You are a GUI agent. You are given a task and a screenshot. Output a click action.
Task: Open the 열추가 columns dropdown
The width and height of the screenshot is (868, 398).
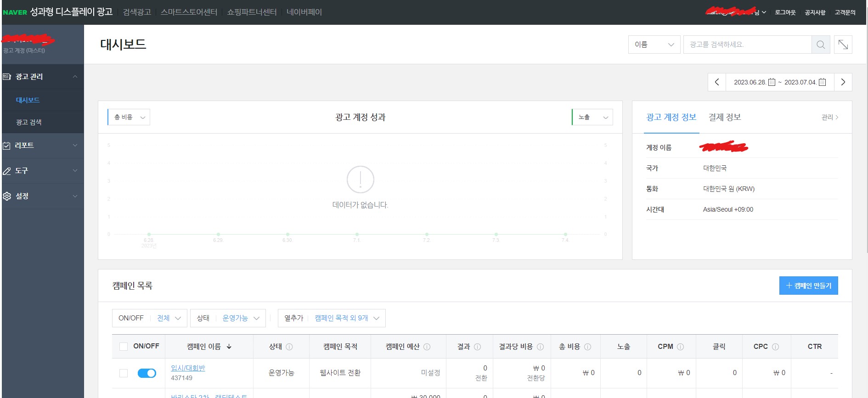(332, 318)
